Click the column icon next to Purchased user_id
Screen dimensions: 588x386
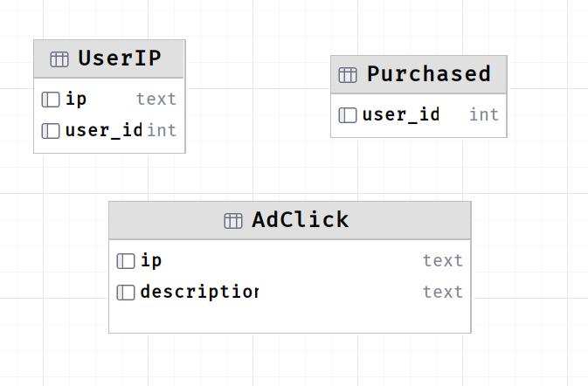click(x=348, y=115)
